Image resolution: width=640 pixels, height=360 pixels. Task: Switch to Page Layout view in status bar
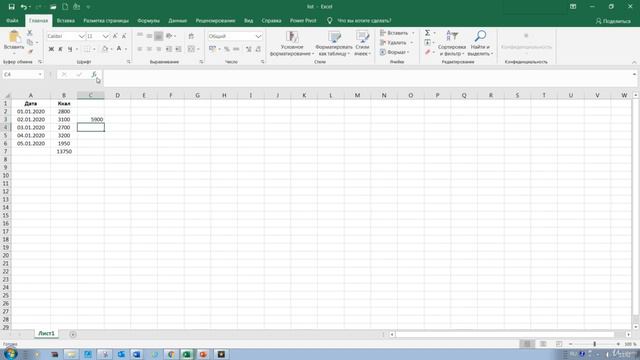pyautogui.click(x=543, y=344)
